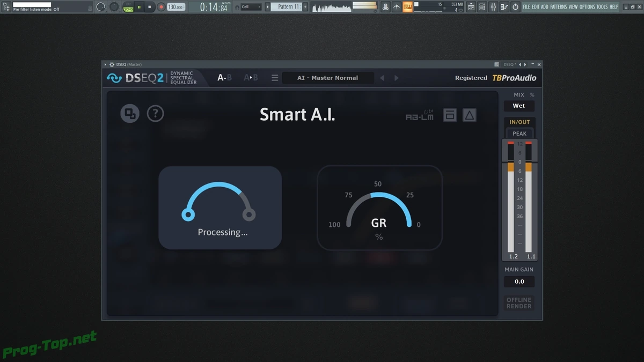Go to the previous DSEQ2 preset
Viewport: 644px width, 362px height.
coord(382,78)
